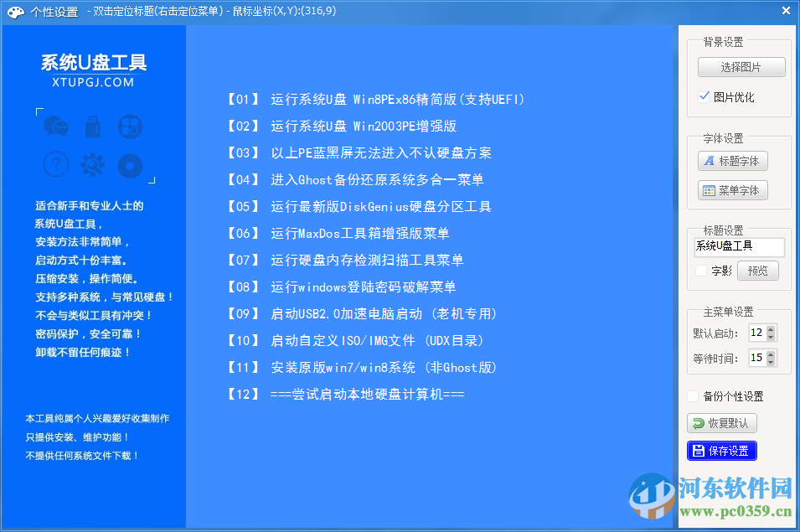Click the 默认启动 down arrow
The image size is (800, 532).
(771, 338)
